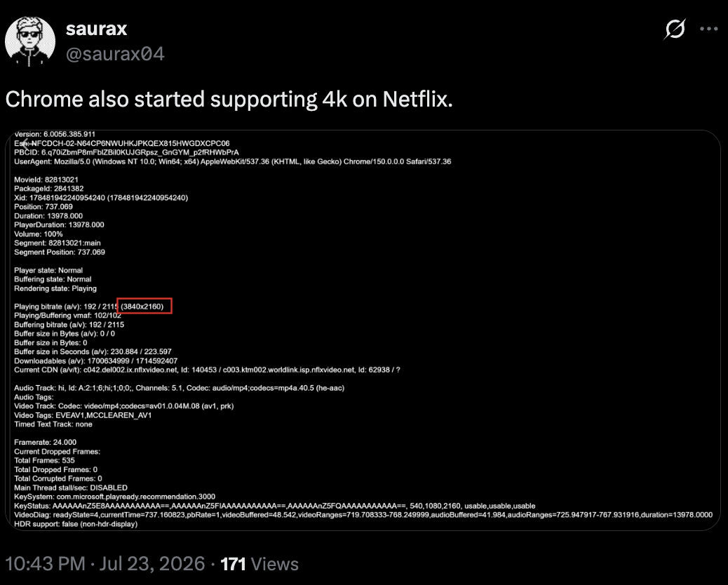Click the red-boxed 3840x2160 resolution
Screen dimensions: 728x585
click(144, 306)
